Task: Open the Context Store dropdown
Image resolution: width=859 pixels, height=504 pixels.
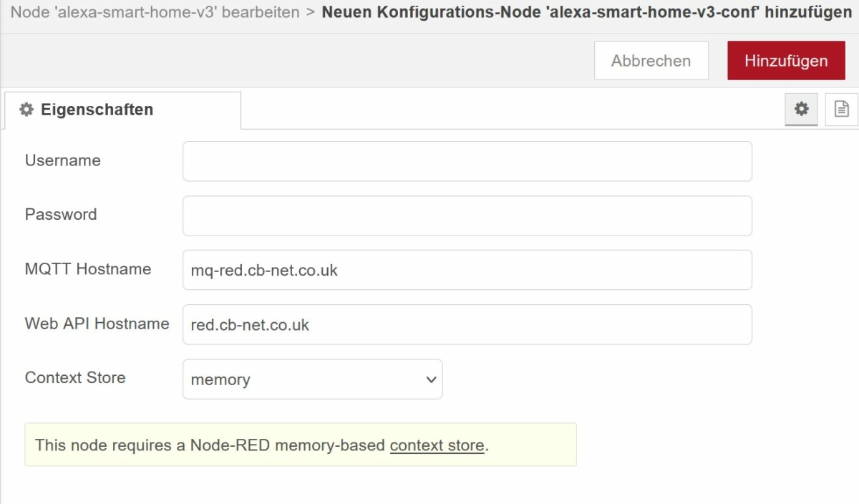Action: click(x=312, y=379)
